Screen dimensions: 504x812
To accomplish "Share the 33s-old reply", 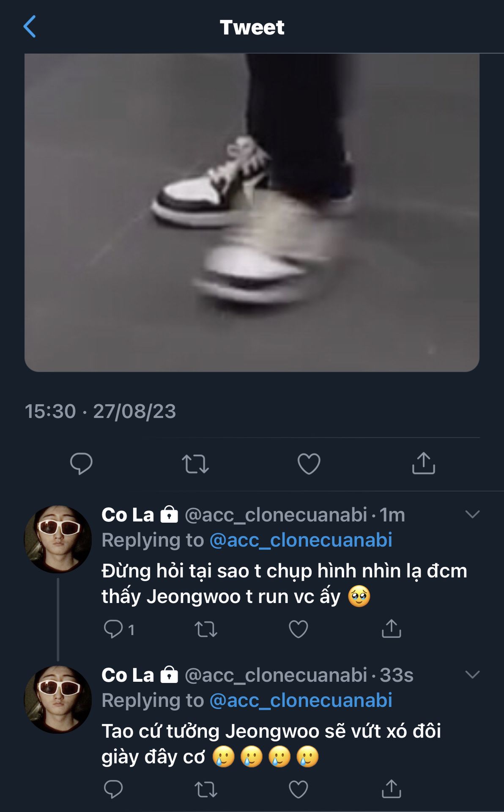I will (391, 789).
